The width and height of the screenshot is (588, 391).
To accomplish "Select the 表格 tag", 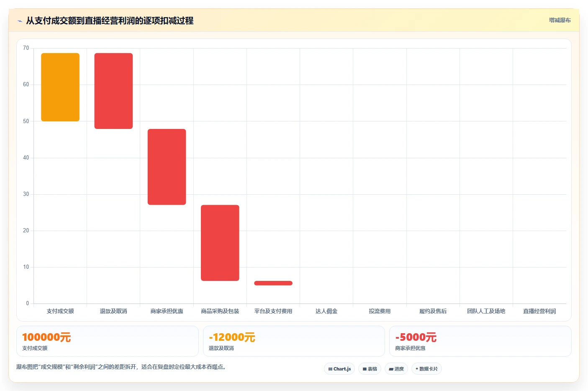I will pyautogui.click(x=370, y=369).
